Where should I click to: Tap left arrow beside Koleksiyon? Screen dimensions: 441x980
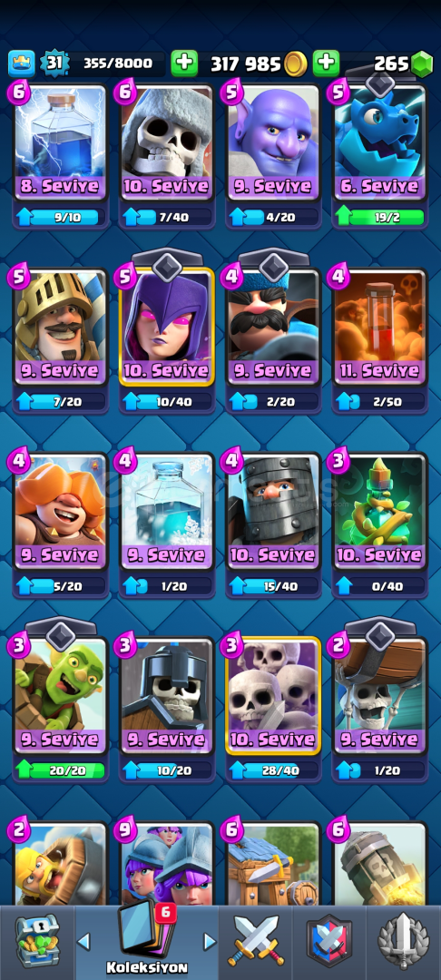pyautogui.click(x=83, y=941)
